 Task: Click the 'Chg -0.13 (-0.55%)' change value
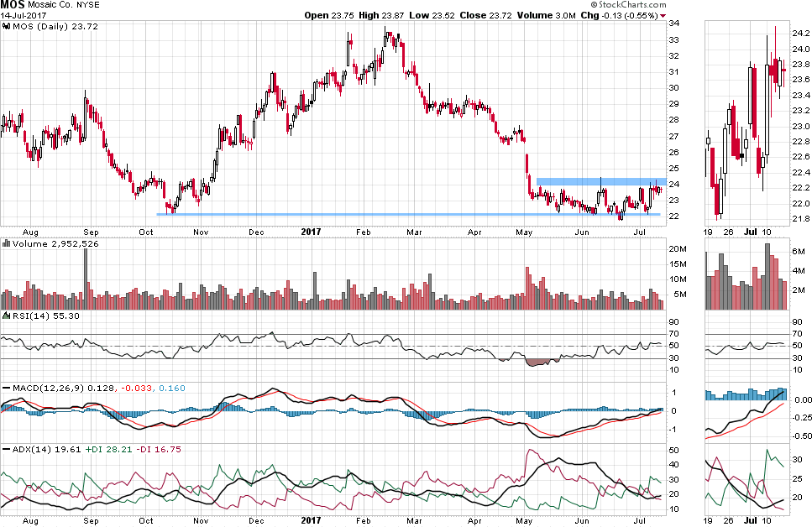click(x=620, y=15)
